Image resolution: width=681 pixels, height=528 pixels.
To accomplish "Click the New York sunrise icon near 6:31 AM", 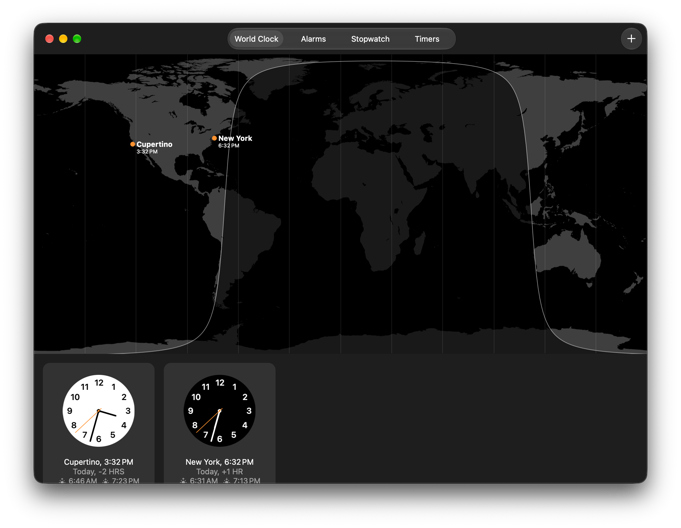I will [x=183, y=481].
